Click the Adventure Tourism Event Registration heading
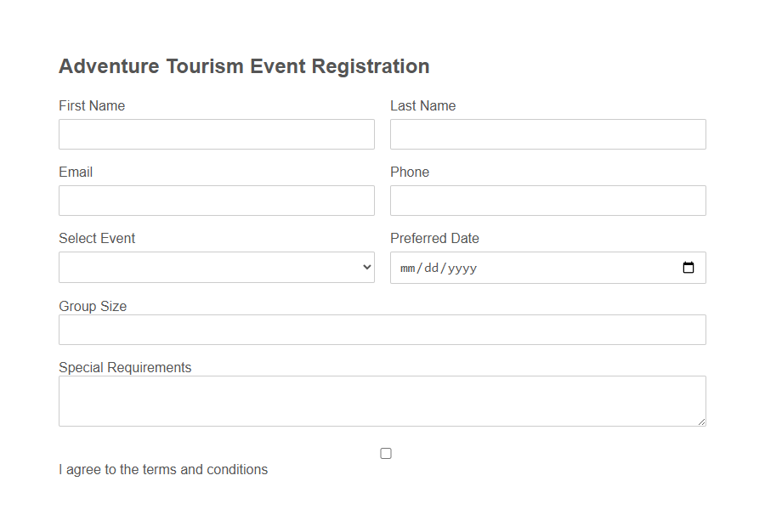Viewport: 765px width, 532px height. [244, 65]
